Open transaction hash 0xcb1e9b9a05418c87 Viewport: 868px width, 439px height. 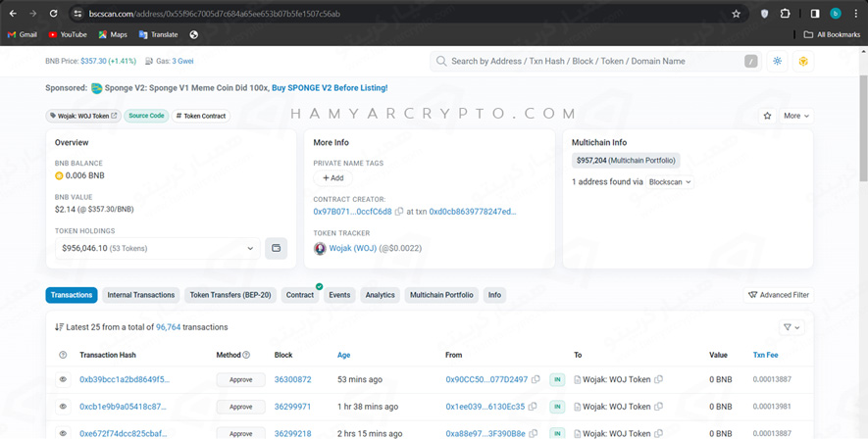tap(123, 407)
